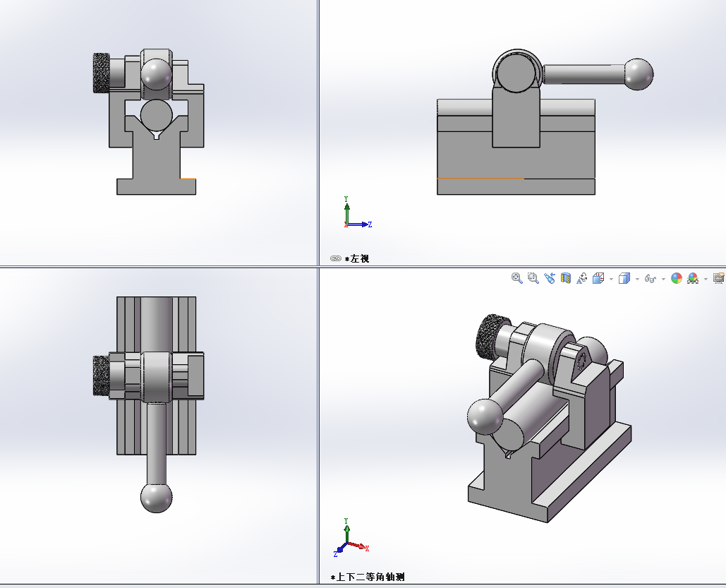Select handle ball in top-right viewport
Viewport: 726px width, 588px height.
point(639,74)
